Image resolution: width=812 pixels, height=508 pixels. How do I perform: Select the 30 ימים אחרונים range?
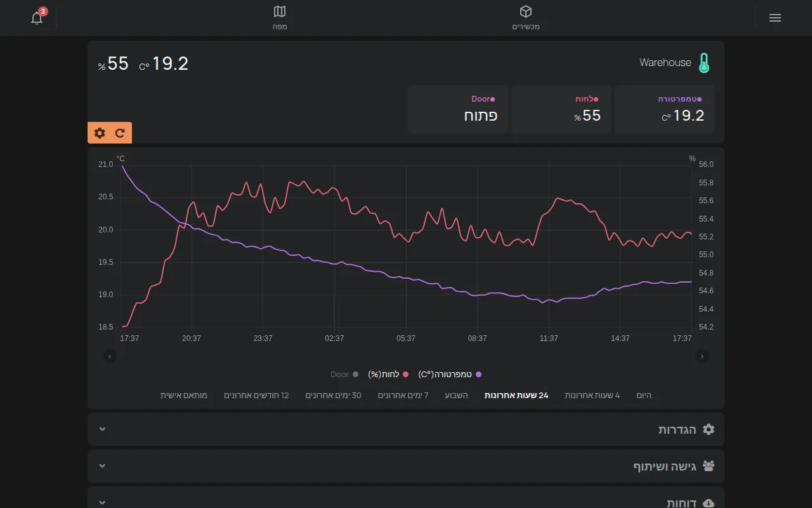pyautogui.click(x=333, y=395)
